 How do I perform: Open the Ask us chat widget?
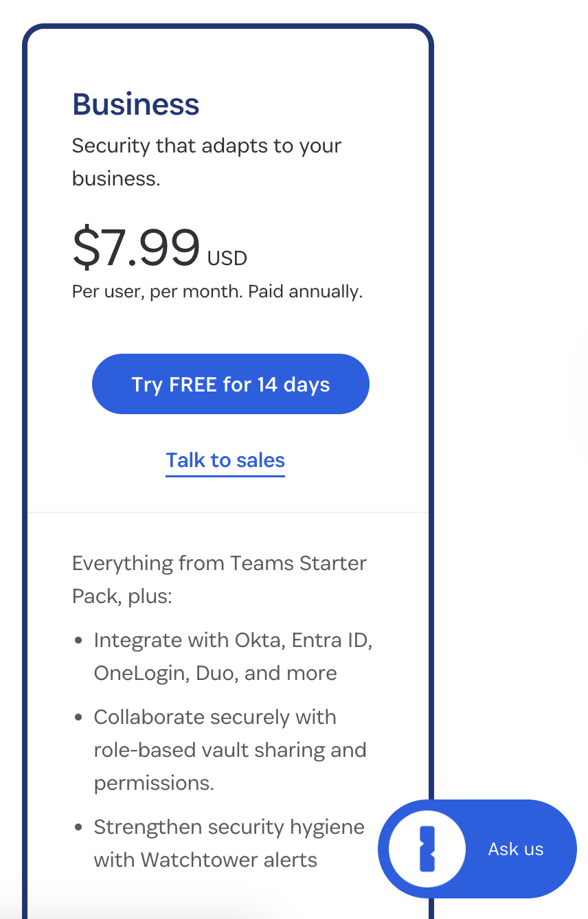coord(477,849)
